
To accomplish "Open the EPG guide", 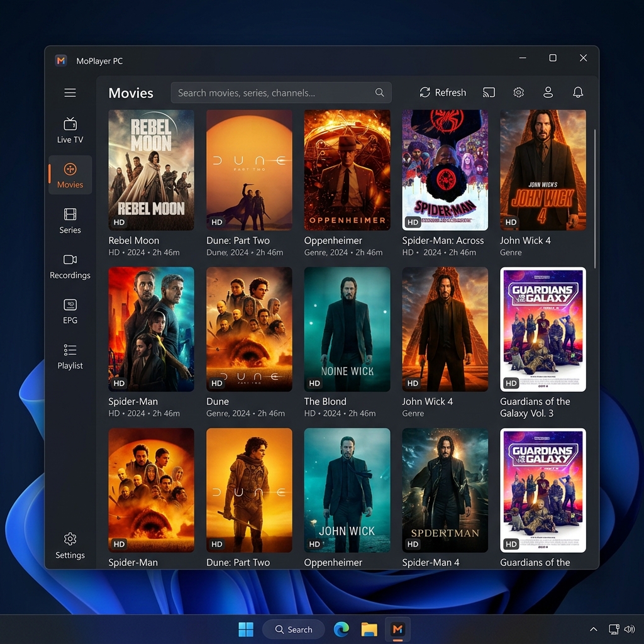I will (70, 311).
